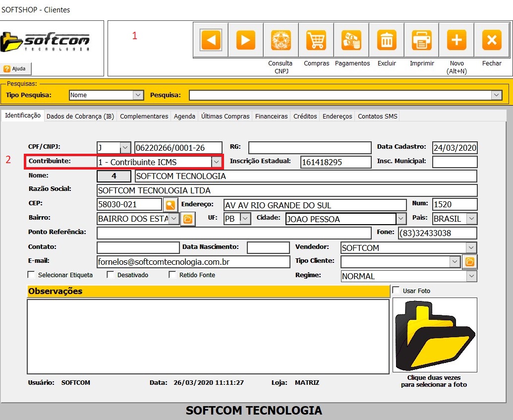The width and height of the screenshot is (513, 420).
Task: Click inside the Observações text area
Action: coord(208,336)
